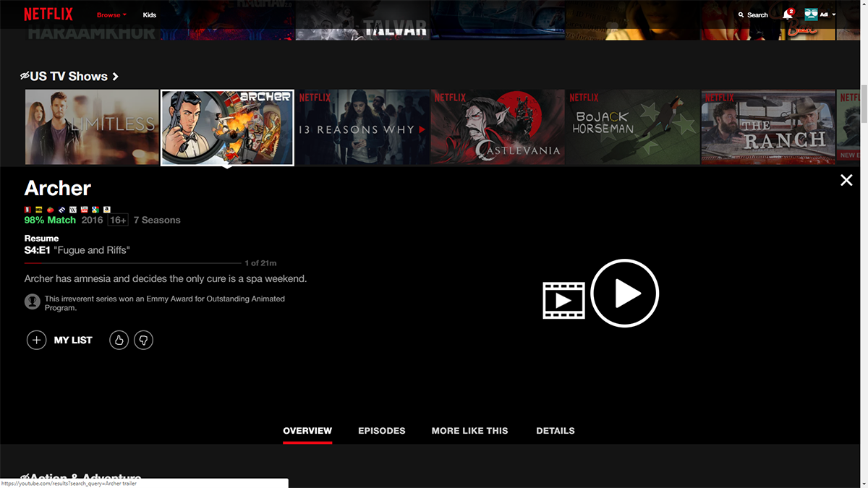
Task: Open the More Like This tab
Action: [469, 430]
